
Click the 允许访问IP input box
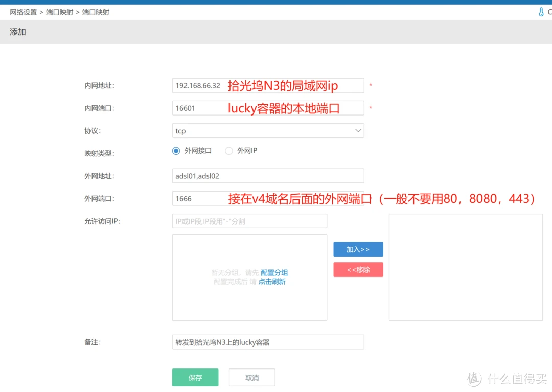click(x=249, y=221)
